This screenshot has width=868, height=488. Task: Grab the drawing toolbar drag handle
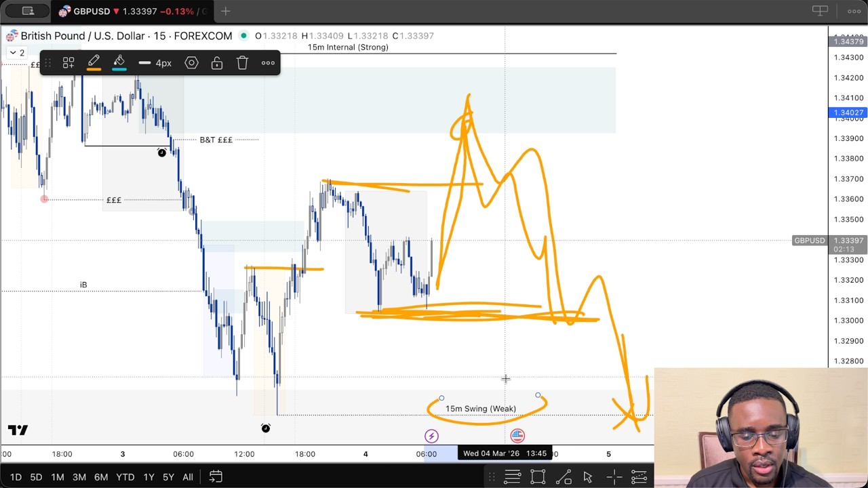(48, 63)
